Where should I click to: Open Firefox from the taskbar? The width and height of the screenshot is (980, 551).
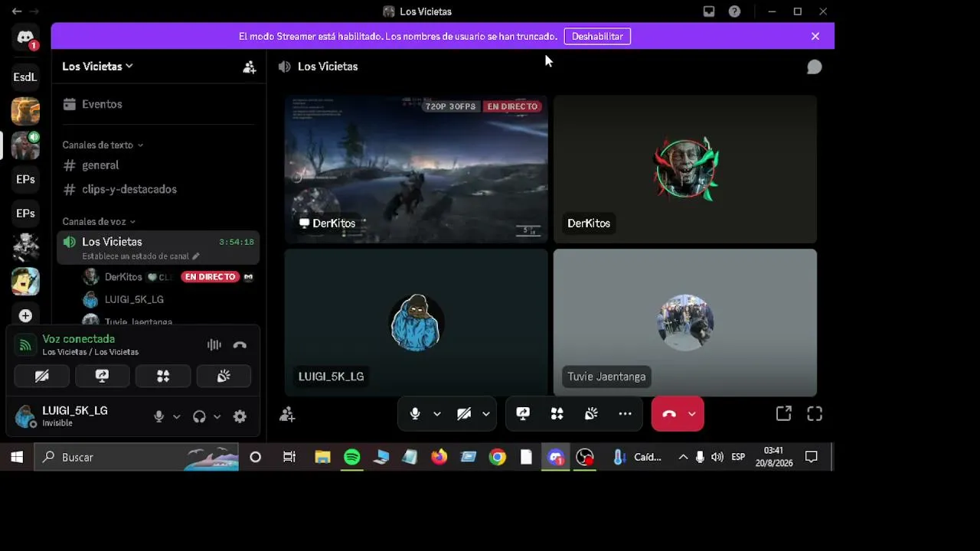pyautogui.click(x=439, y=457)
